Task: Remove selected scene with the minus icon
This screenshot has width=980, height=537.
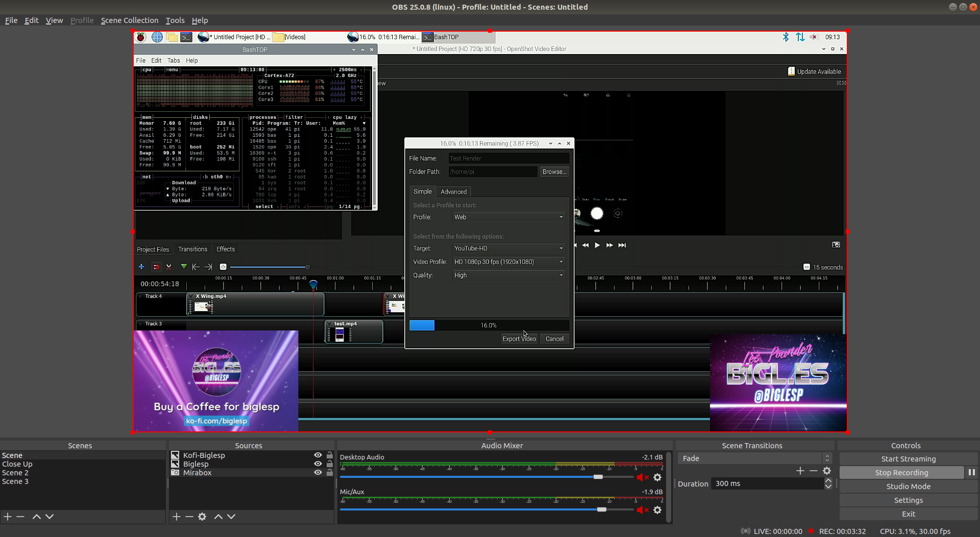Action: click(20, 517)
